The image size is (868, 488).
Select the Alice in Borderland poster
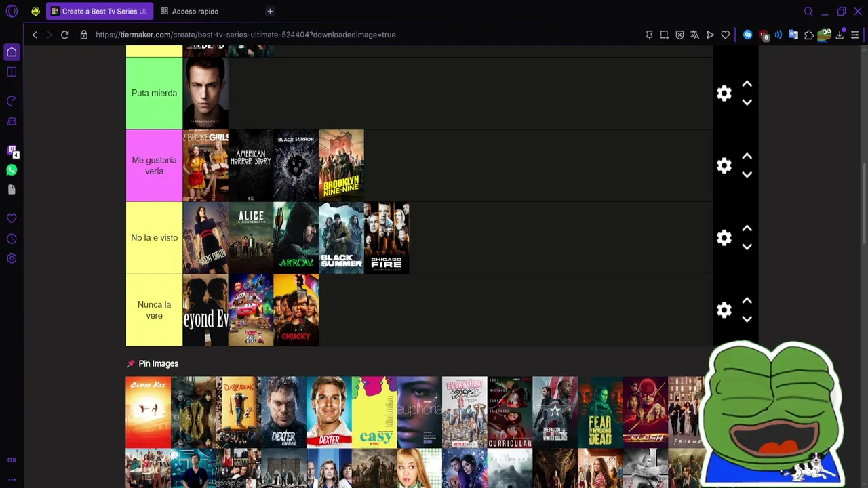(251, 238)
